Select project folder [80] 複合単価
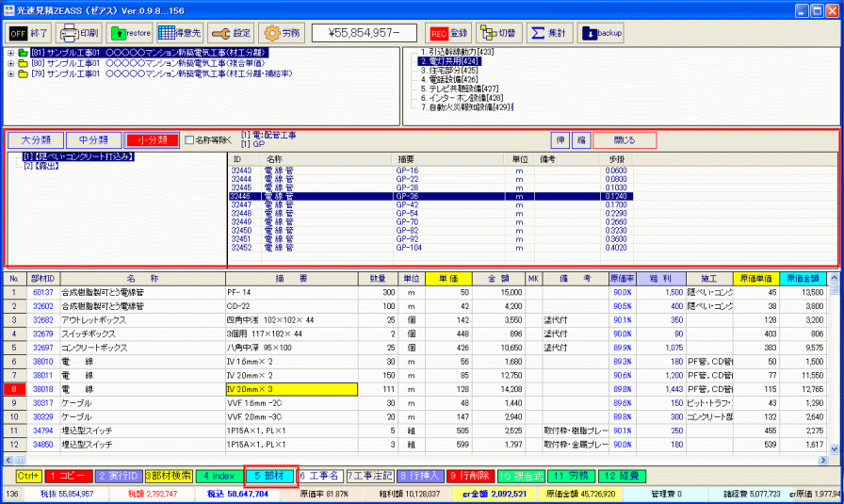 pyautogui.click(x=148, y=63)
